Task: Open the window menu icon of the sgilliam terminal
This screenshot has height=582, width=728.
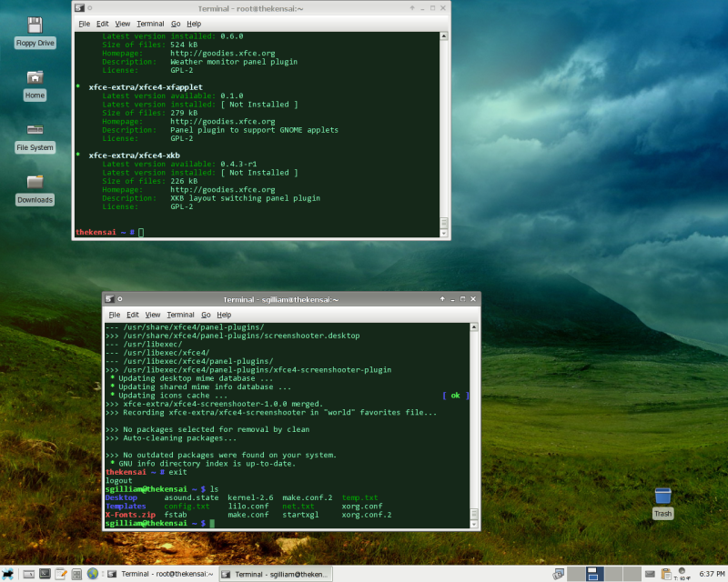Action: click(110, 299)
